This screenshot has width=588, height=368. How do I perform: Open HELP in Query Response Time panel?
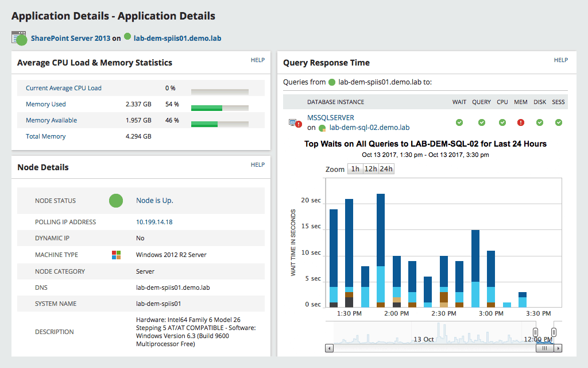[x=560, y=60]
